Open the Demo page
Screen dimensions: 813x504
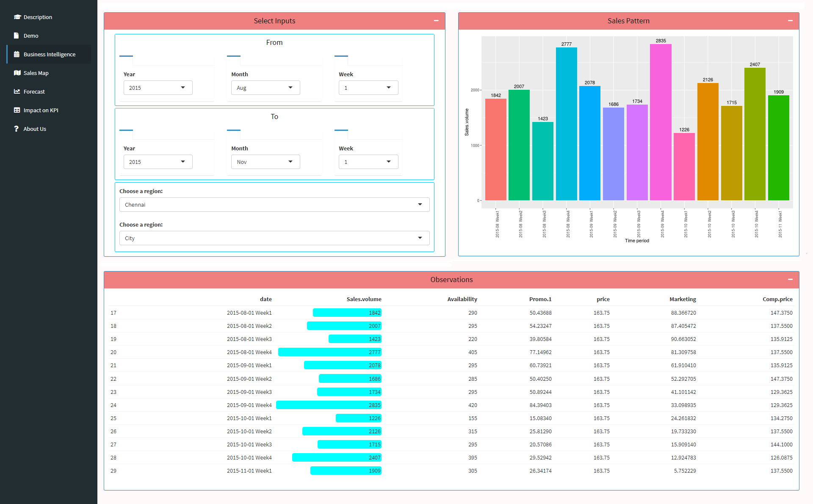(49, 36)
